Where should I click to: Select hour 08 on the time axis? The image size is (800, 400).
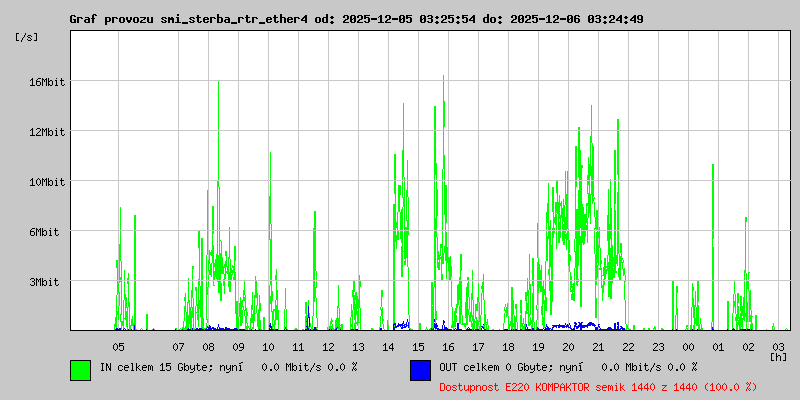point(208,346)
